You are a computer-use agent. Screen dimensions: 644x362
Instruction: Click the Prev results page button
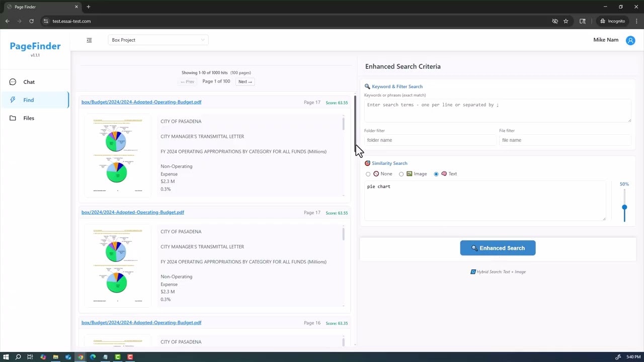pyautogui.click(x=187, y=81)
